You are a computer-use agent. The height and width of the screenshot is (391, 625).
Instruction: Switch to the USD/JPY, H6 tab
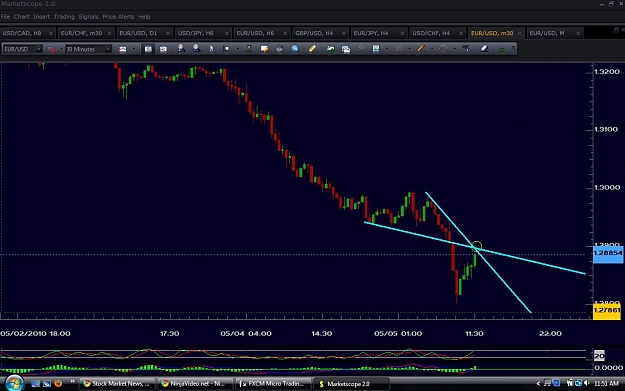pyautogui.click(x=203, y=33)
